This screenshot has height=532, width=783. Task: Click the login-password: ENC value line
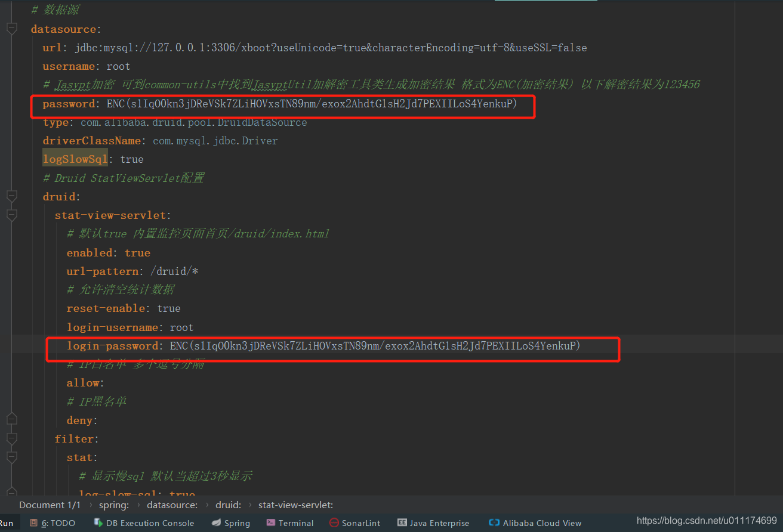pyautogui.click(x=323, y=346)
